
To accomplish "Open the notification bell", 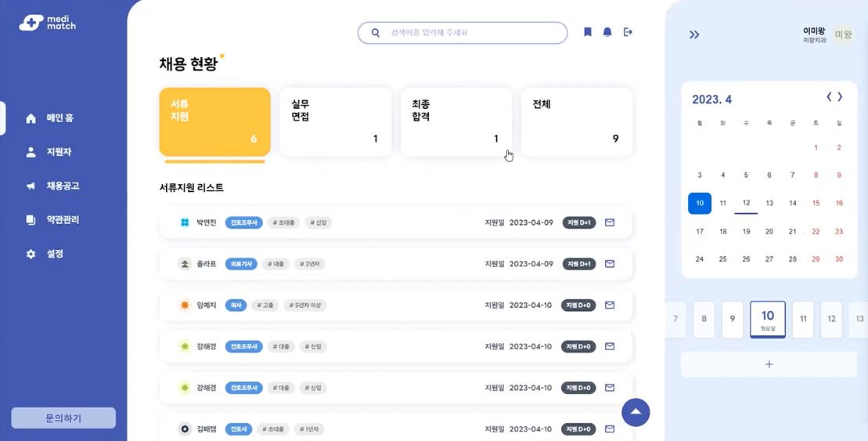I will [x=607, y=32].
